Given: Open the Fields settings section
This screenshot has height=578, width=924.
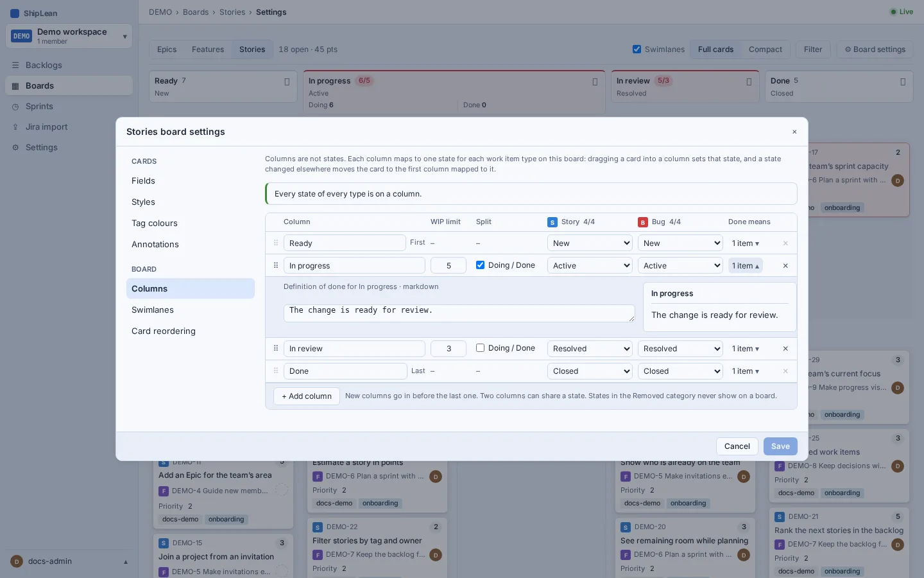Looking at the screenshot, I should tap(191, 181).
